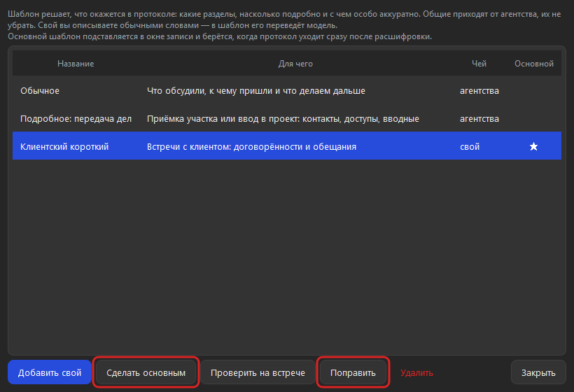Click the 'свой' owner cell
This screenshot has height=392, width=574.
(470, 146)
